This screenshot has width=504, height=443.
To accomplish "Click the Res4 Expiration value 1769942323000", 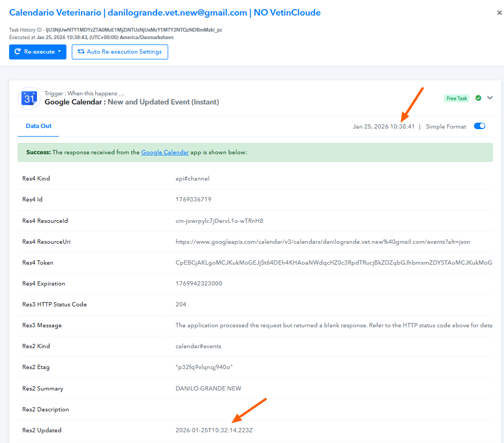I will click(x=199, y=283).
